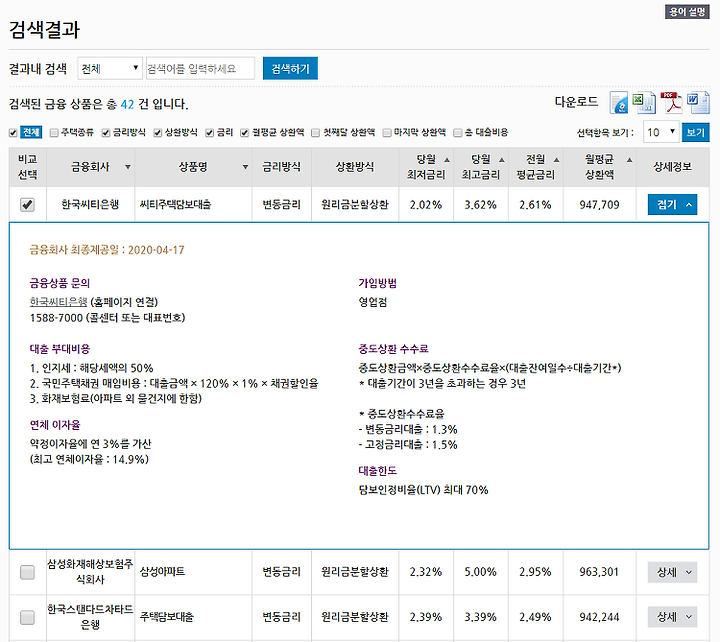Click the 5.00% highest rate cell

tap(480, 572)
